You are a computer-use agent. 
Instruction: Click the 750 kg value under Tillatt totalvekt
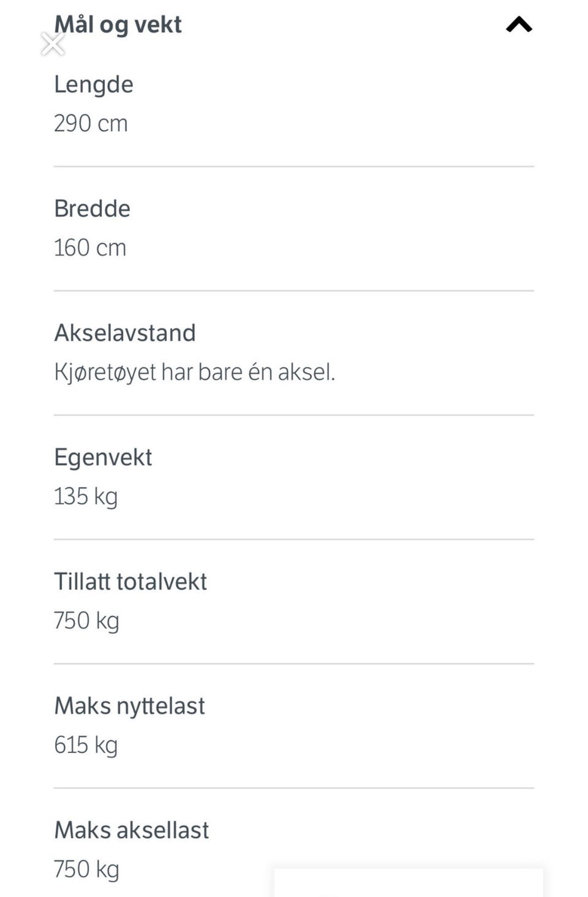(86, 621)
